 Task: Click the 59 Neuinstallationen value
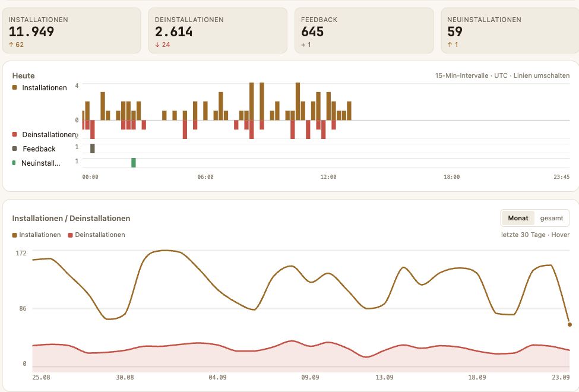[x=455, y=31]
